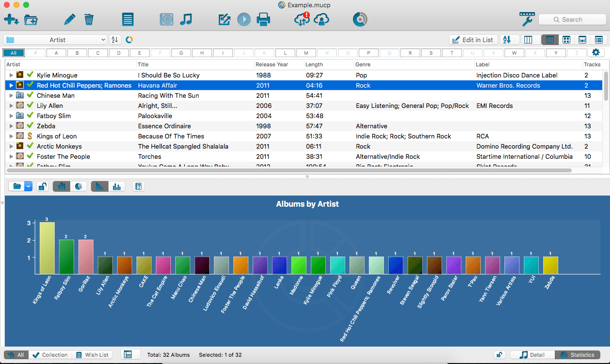Open the alphabet bar settings gear
This screenshot has height=364, width=610.
click(x=596, y=53)
